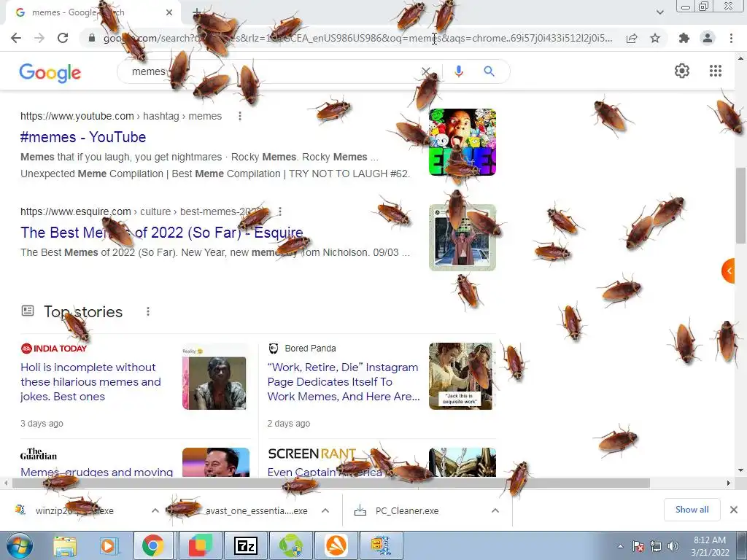Image resolution: width=747 pixels, height=560 pixels.
Task: Clear the search box with the X
Action: tap(425, 71)
